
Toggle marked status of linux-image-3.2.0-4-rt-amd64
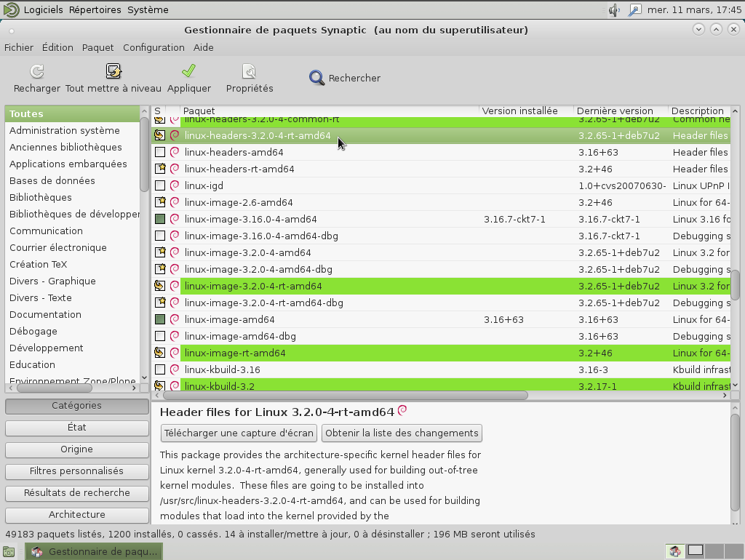(x=159, y=286)
